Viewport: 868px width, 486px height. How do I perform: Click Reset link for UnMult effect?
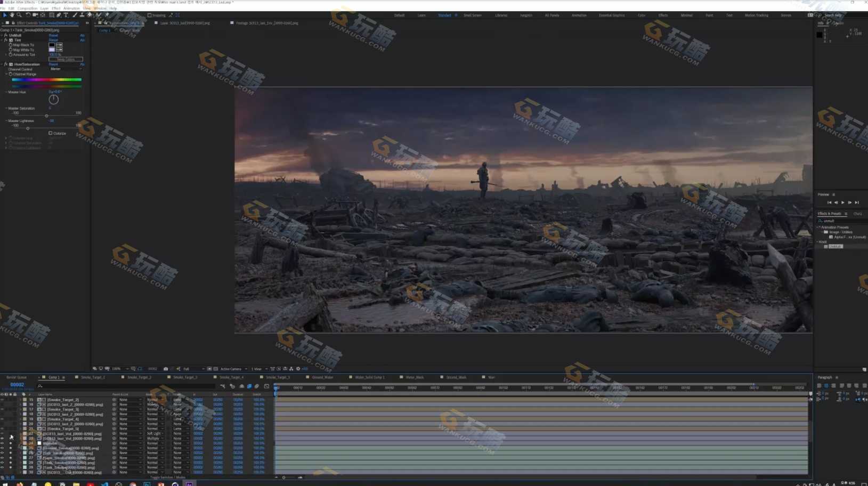coord(53,35)
